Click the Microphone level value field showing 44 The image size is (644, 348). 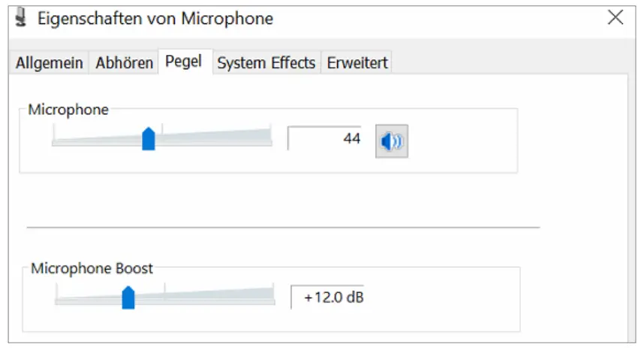point(325,139)
